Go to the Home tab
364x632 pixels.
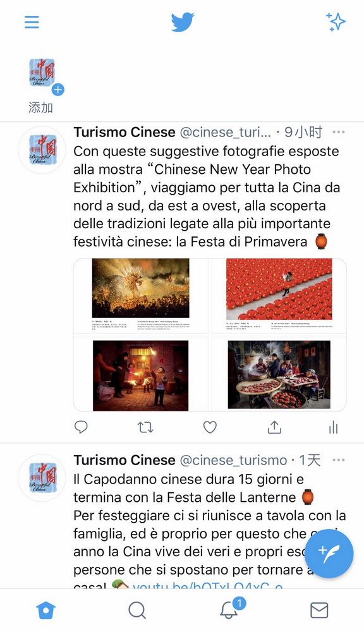coord(45,611)
